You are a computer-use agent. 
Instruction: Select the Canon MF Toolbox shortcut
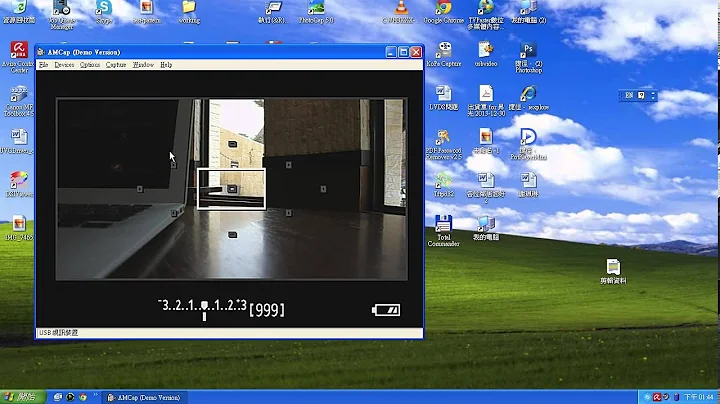point(19,101)
